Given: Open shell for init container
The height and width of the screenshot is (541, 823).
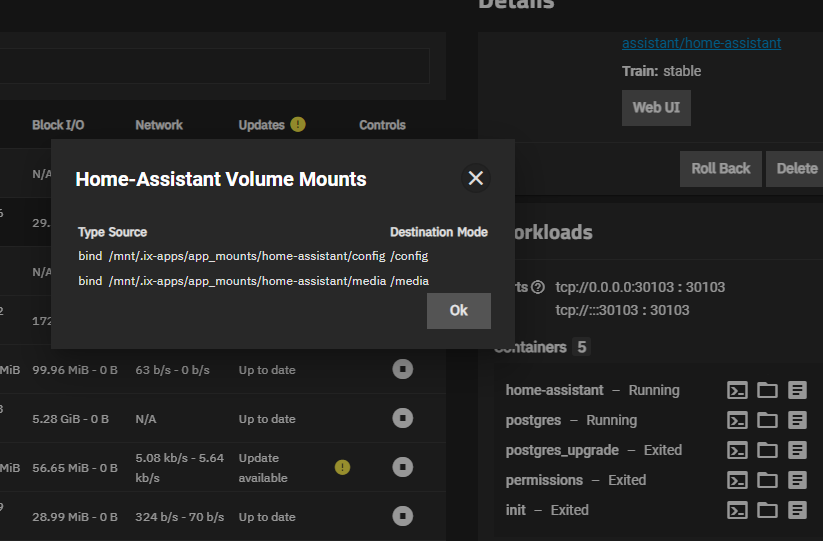Looking at the screenshot, I should tap(737, 510).
